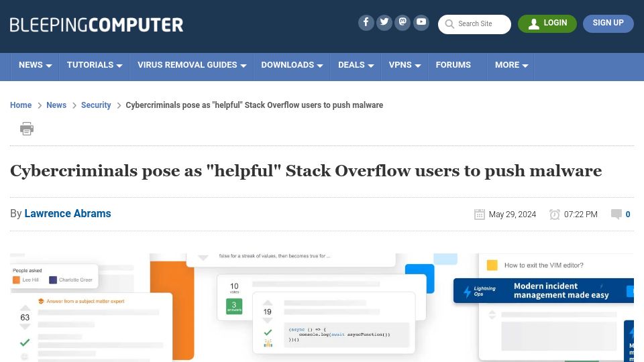Open the 0 comments count link

[628, 215]
